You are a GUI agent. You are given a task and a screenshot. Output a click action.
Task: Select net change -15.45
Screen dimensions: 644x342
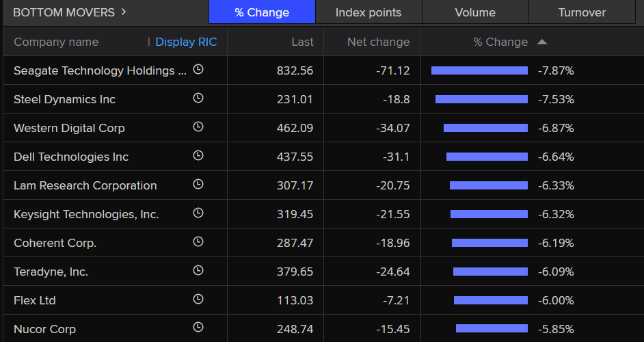(x=392, y=329)
